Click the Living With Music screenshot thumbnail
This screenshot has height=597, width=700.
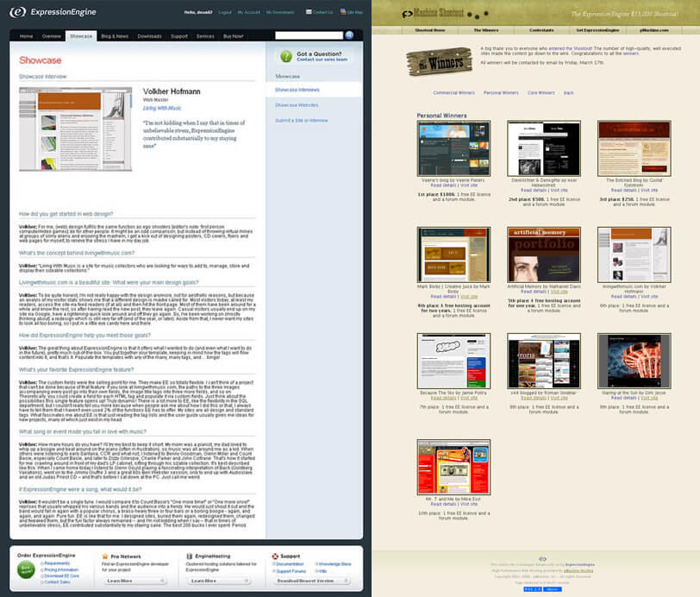pyautogui.click(x=76, y=128)
